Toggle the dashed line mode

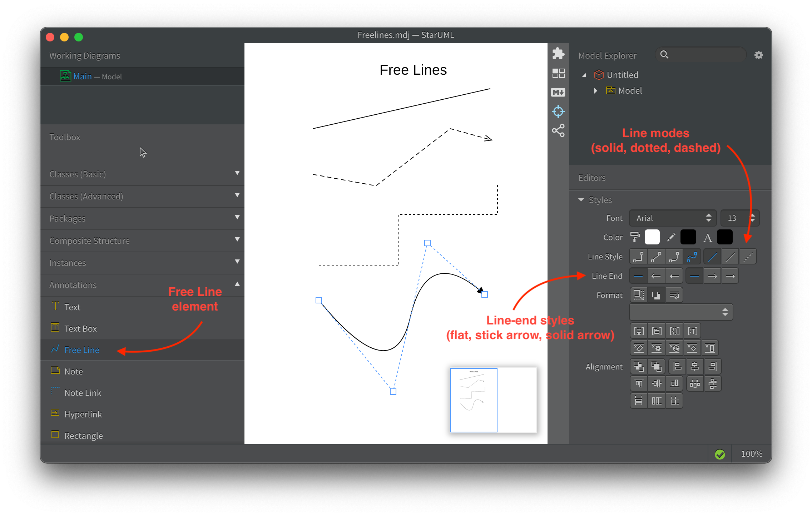(x=748, y=257)
